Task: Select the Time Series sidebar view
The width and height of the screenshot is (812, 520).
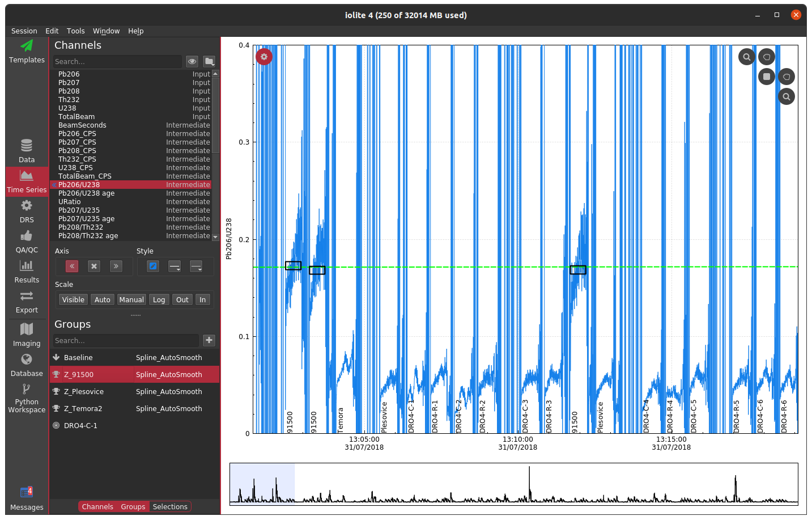Action: [27, 181]
